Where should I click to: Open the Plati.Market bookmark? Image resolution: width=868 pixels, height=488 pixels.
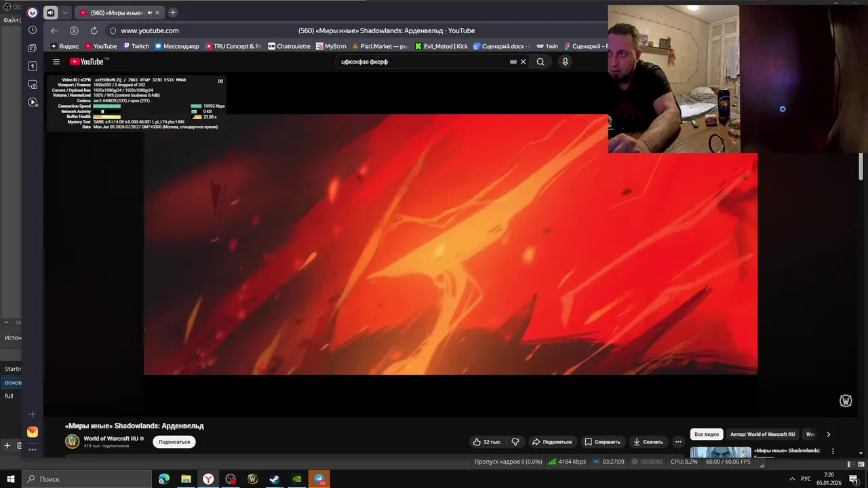[380, 46]
